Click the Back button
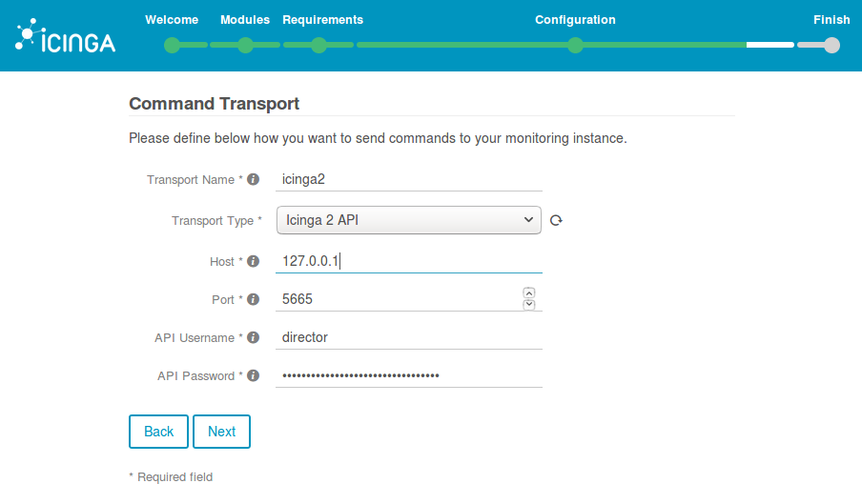This screenshot has width=862, height=504. (158, 432)
